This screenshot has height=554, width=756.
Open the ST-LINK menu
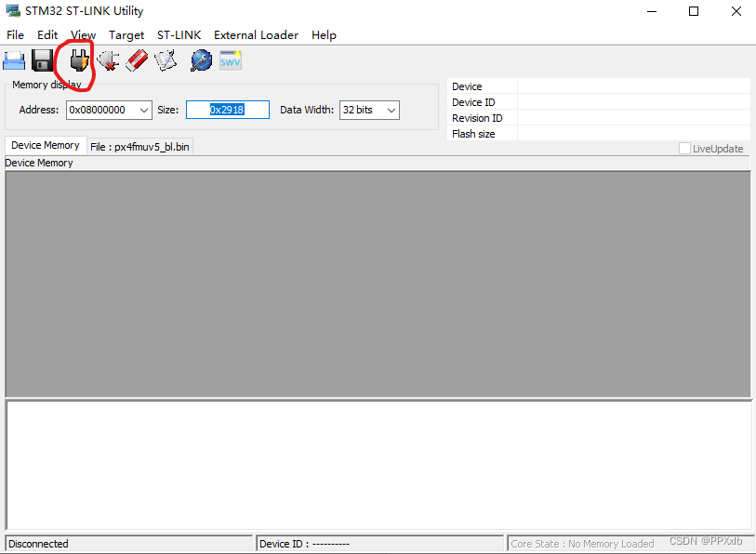pos(179,34)
